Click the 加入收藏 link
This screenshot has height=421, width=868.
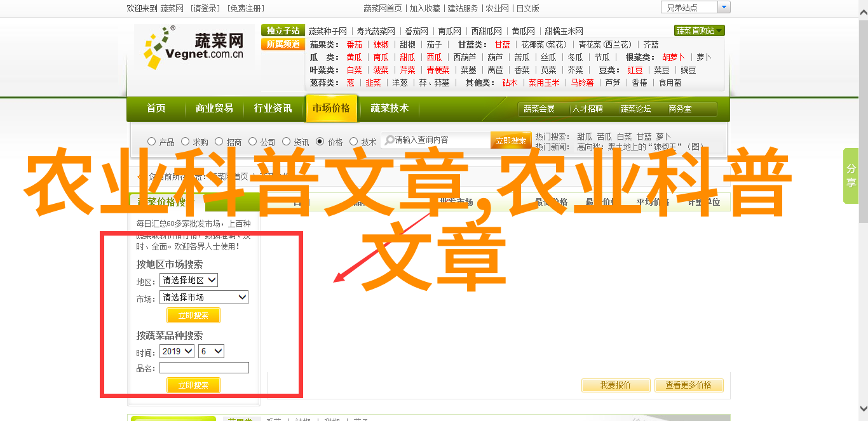coord(424,8)
